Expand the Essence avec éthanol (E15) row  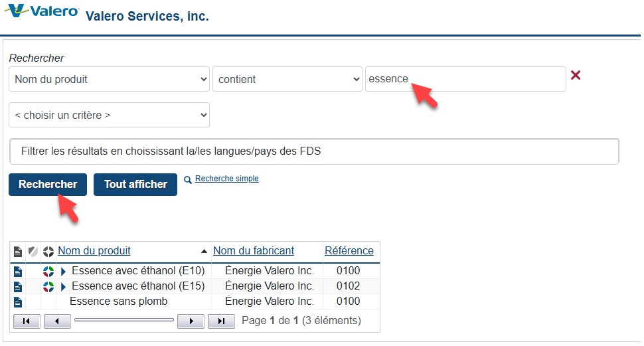tap(64, 286)
